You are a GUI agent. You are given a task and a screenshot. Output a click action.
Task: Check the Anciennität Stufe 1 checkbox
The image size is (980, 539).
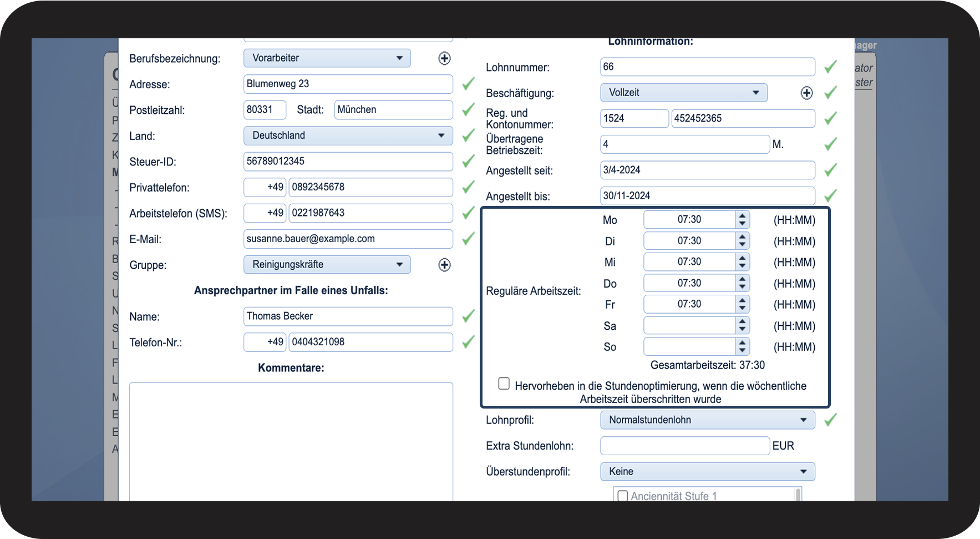coord(623,496)
